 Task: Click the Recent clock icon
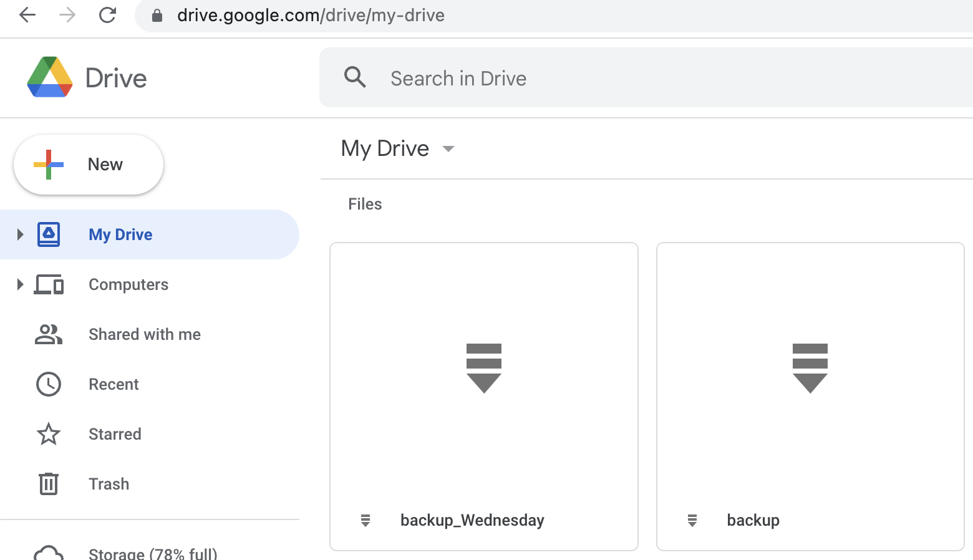click(x=49, y=384)
